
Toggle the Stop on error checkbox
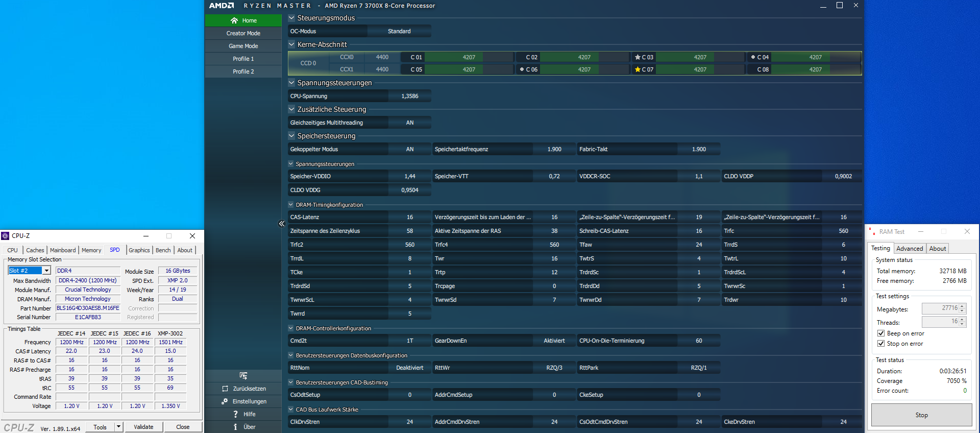coord(881,344)
